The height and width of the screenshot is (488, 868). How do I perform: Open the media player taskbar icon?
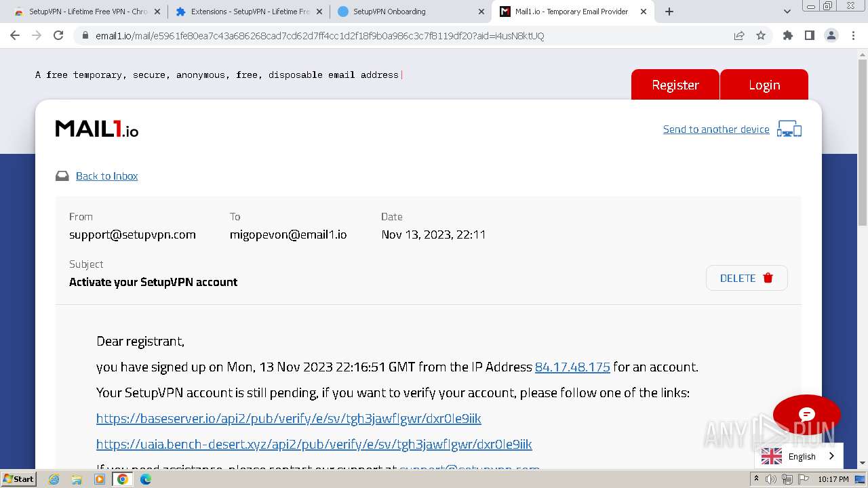point(100,479)
